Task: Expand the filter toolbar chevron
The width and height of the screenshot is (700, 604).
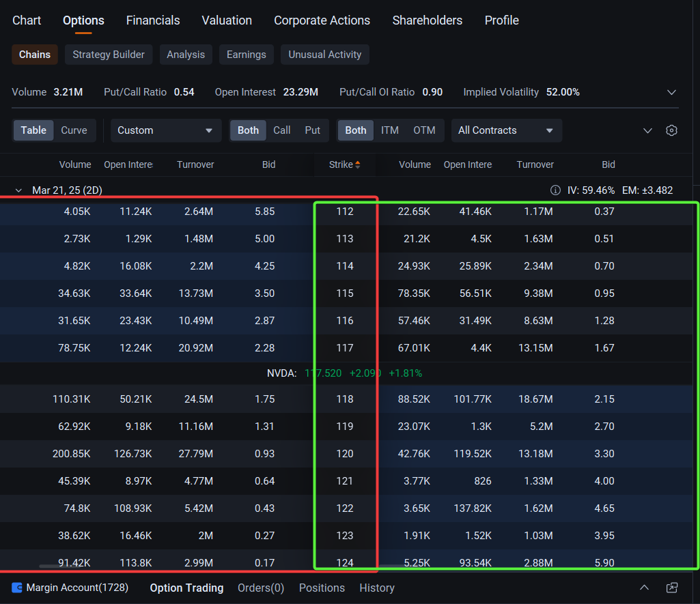Action: [x=647, y=131]
